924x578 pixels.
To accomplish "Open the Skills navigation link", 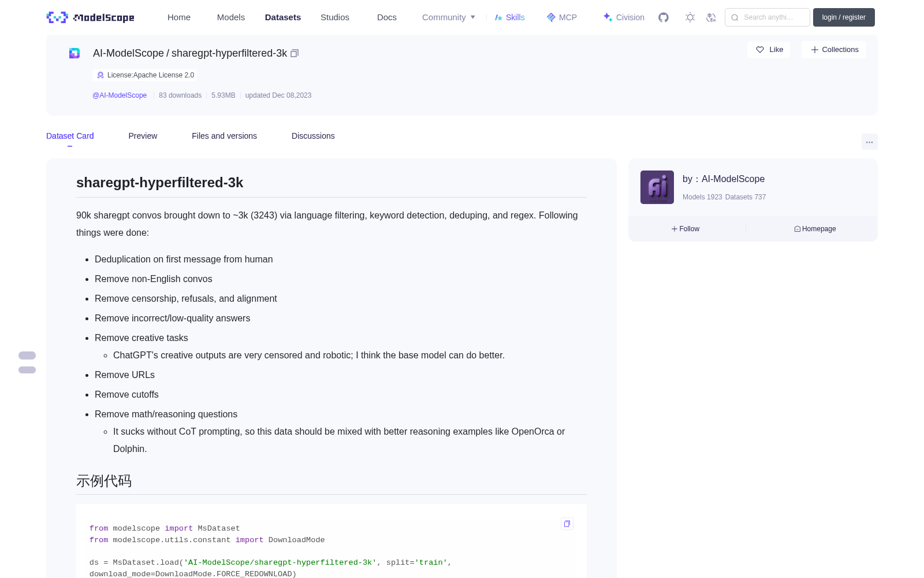I will (509, 17).
